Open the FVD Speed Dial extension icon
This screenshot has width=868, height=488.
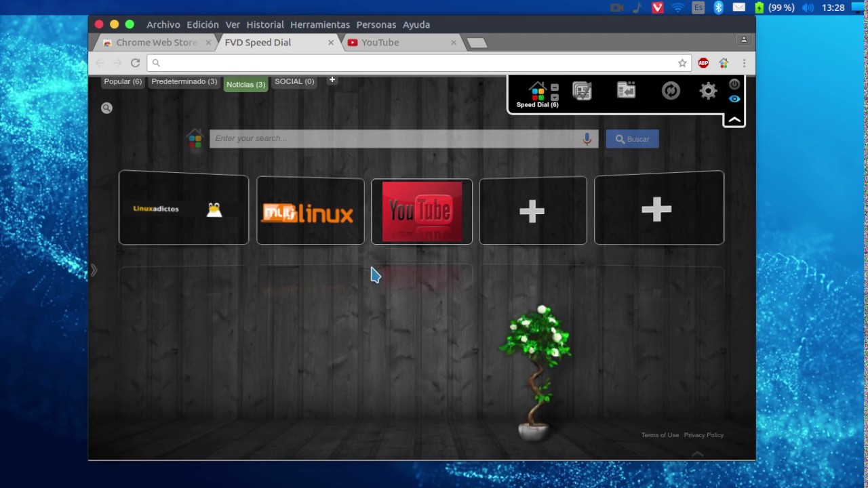point(724,63)
